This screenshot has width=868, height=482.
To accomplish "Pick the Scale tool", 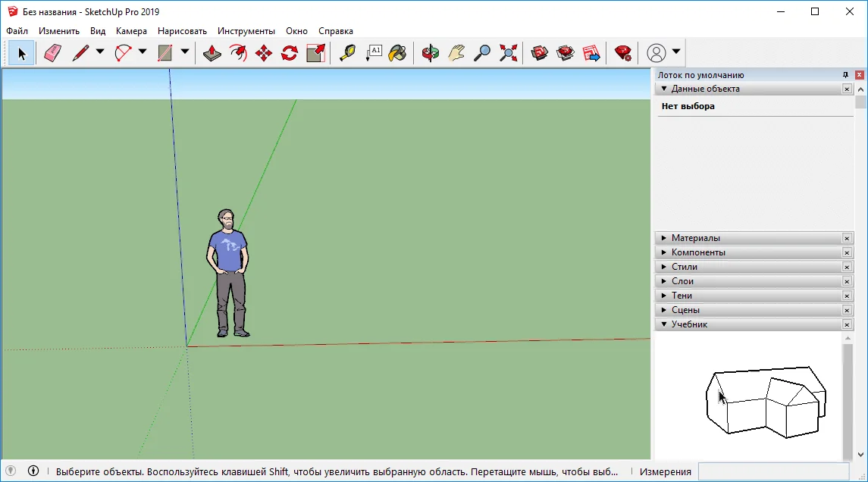I will (315, 53).
